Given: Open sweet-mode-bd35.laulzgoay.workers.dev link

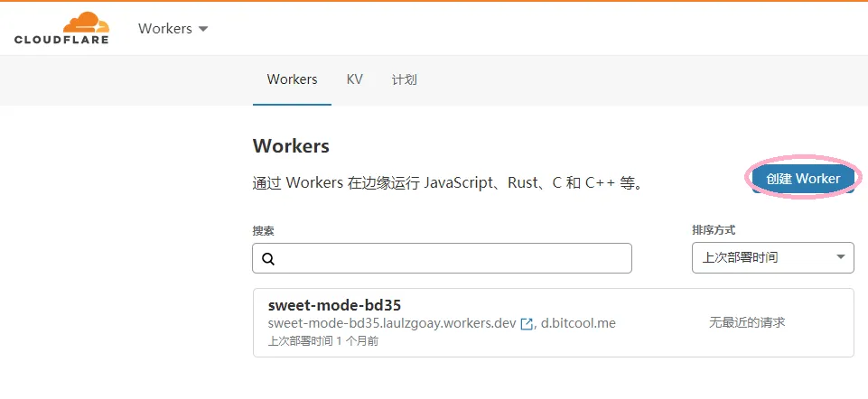Looking at the screenshot, I should pos(392,322).
